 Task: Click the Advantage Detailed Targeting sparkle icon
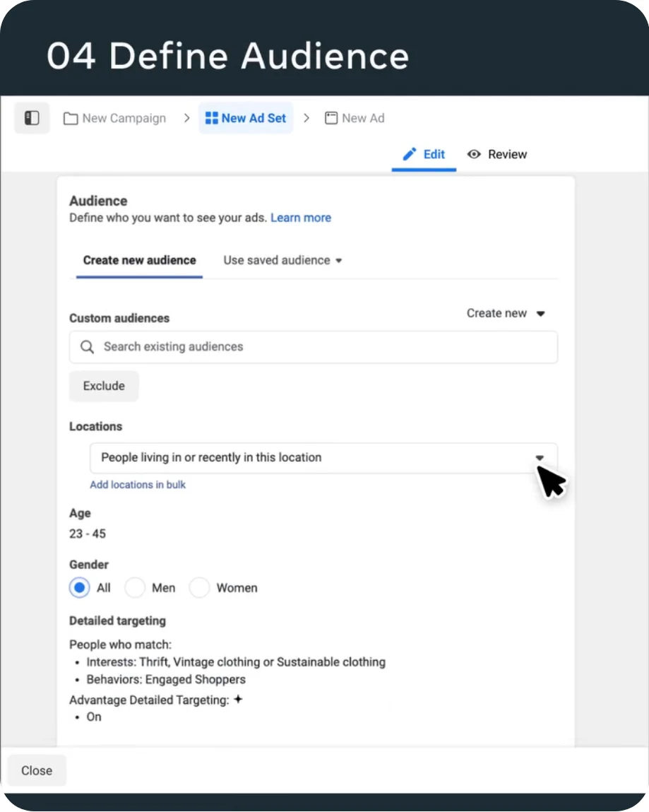coord(238,699)
